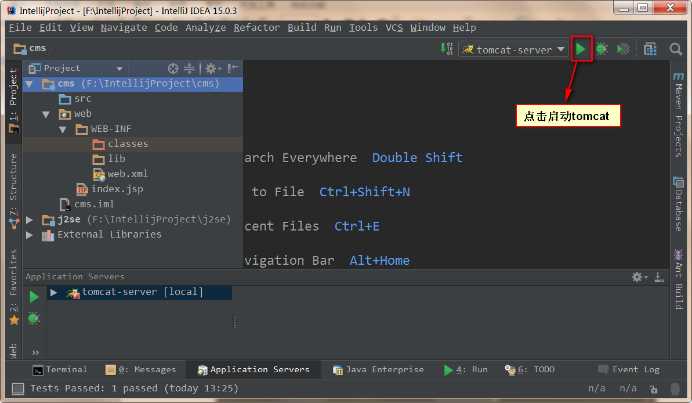This screenshot has width=692, height=403.
Task: Run tomcat-server with the green play button
Action: tap(580, 49)
